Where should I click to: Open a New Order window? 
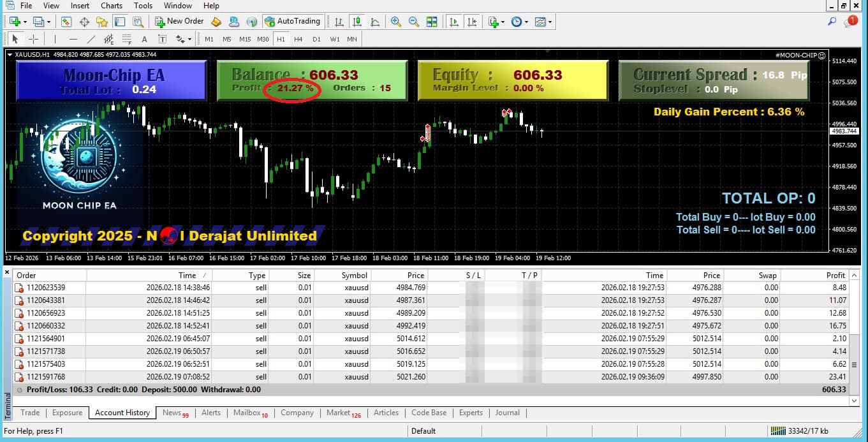pyautogui.click(x=179, y=21)
